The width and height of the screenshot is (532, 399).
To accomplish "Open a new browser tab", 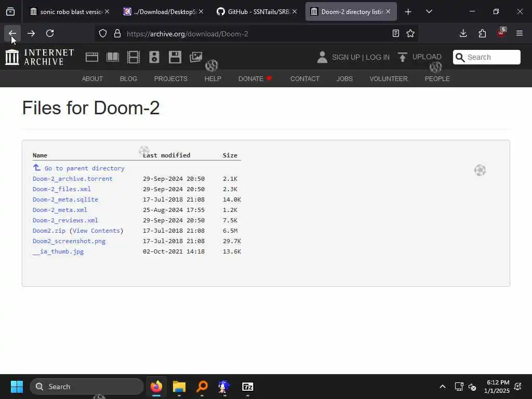I will point(408,12).
